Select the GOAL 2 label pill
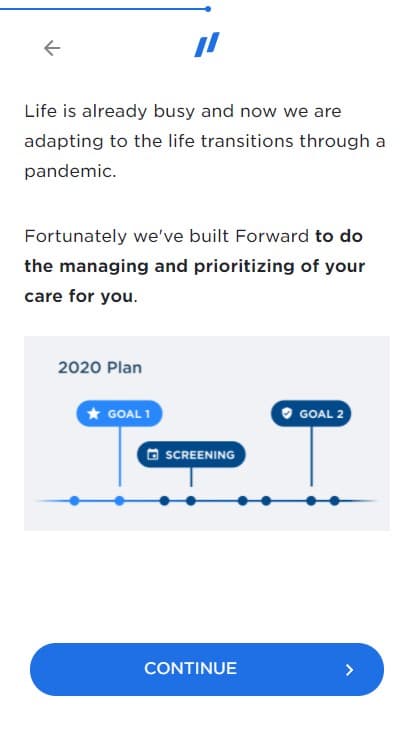This screenshot has height=736, width=414. (311, 413)
